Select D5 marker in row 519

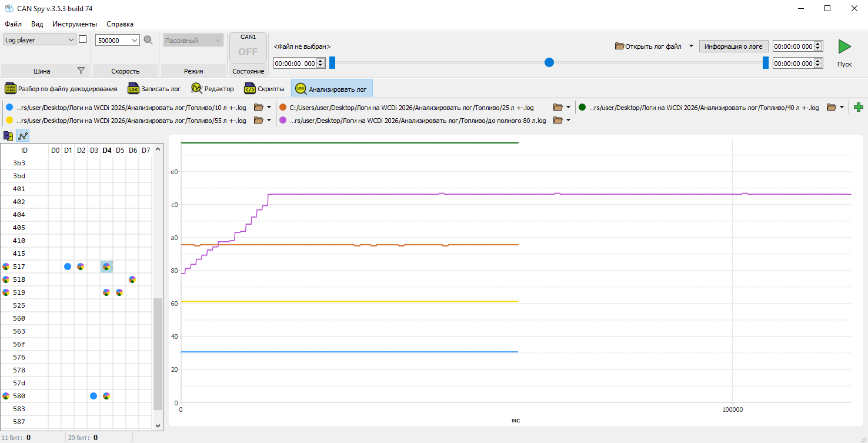coord(119,292)
